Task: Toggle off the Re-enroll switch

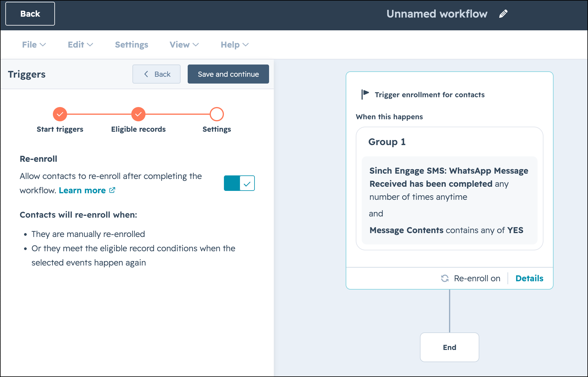Action: pyautogui.click(x=239, y=183)
